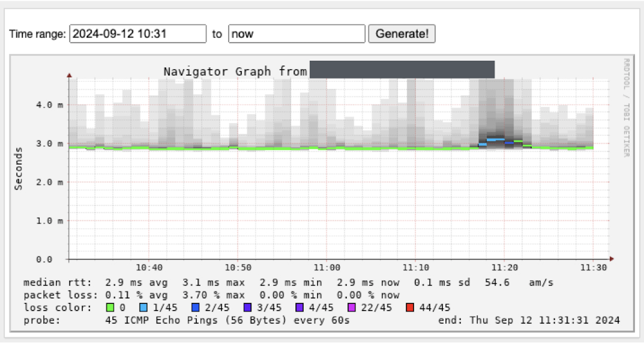Image resolution: width=644 pixels, height=343 pixels.
Task: Click the 2.9 ms min value
Action: pyautogui.click(x=291, y=282)
